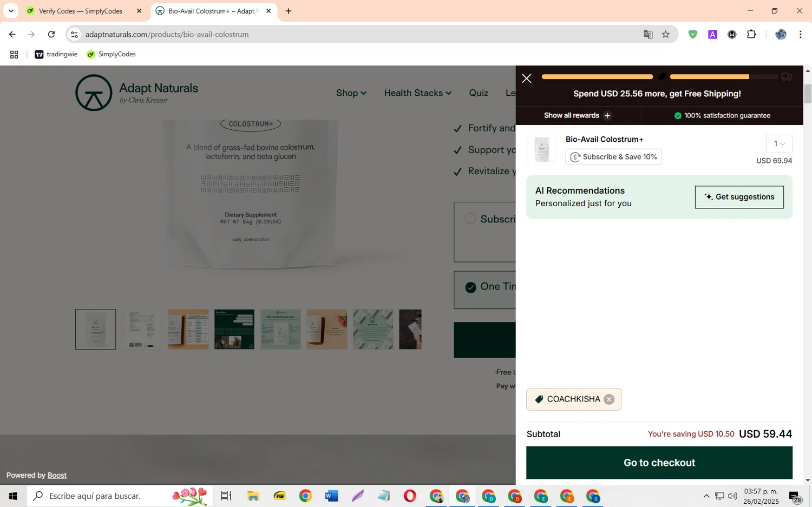The image size is (812, 507).
Task: Select the sixth thumbnail with pink flower
Action: pos(327,330)
